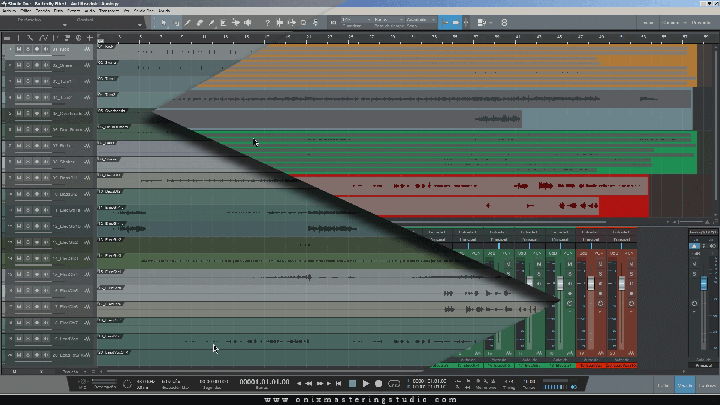Viewport: 720px width, 405px height.
Task: Open the Control dropdown arrow
Action: (x=140, y=24)
